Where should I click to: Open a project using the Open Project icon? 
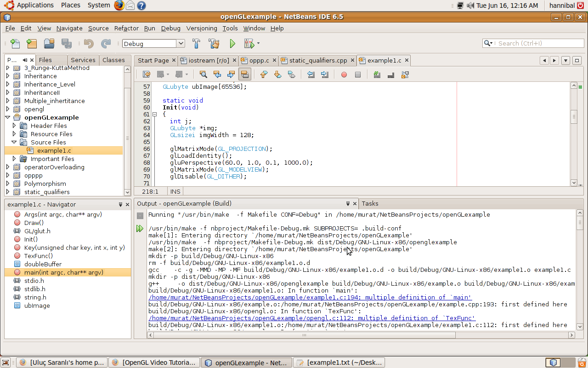[x=49, y=43]
